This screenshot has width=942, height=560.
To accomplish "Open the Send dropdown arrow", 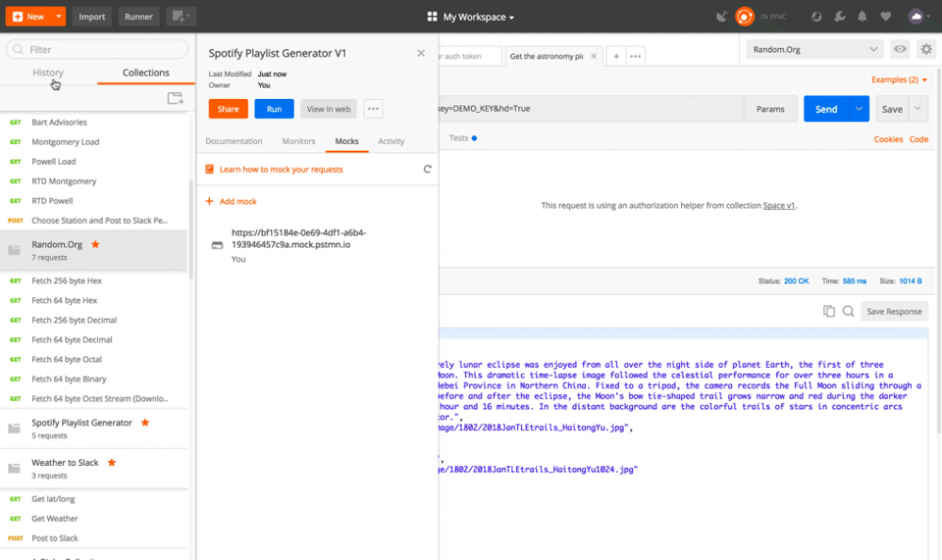I will 859,108.
